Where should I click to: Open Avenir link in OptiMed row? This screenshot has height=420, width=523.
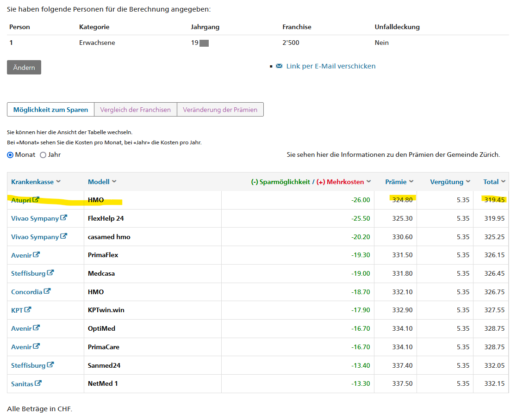coord(21,329)
